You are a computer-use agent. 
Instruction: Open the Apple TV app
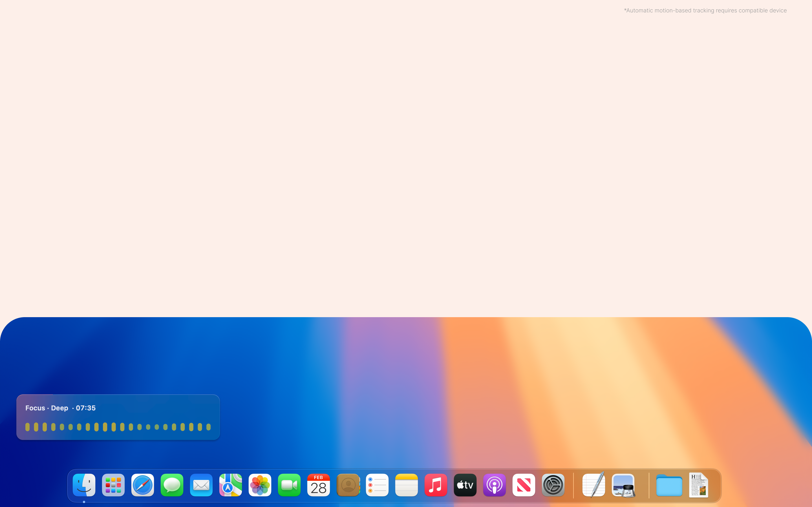click(x=465, y=485)
